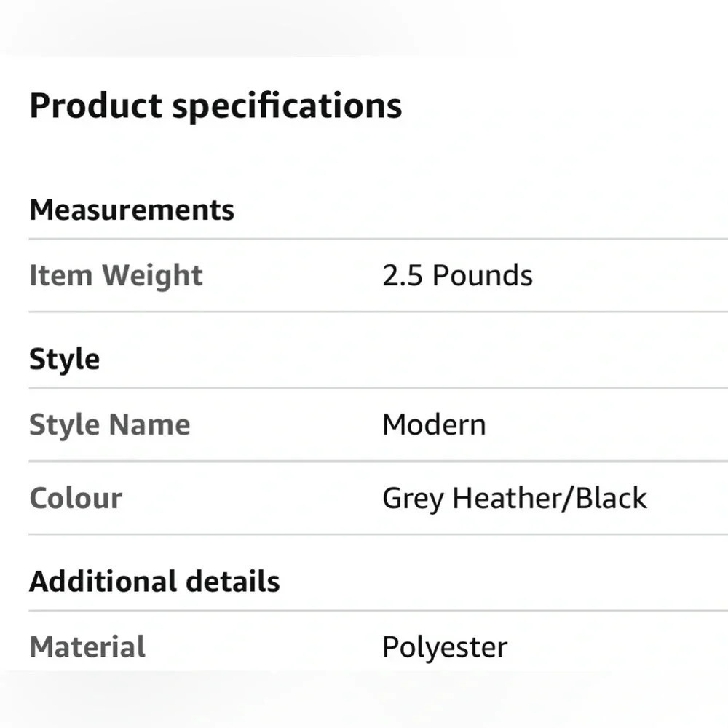This screenshot has height=728, width=728.
Task: Click the word Name in Style Name
Action: point(149,425)
